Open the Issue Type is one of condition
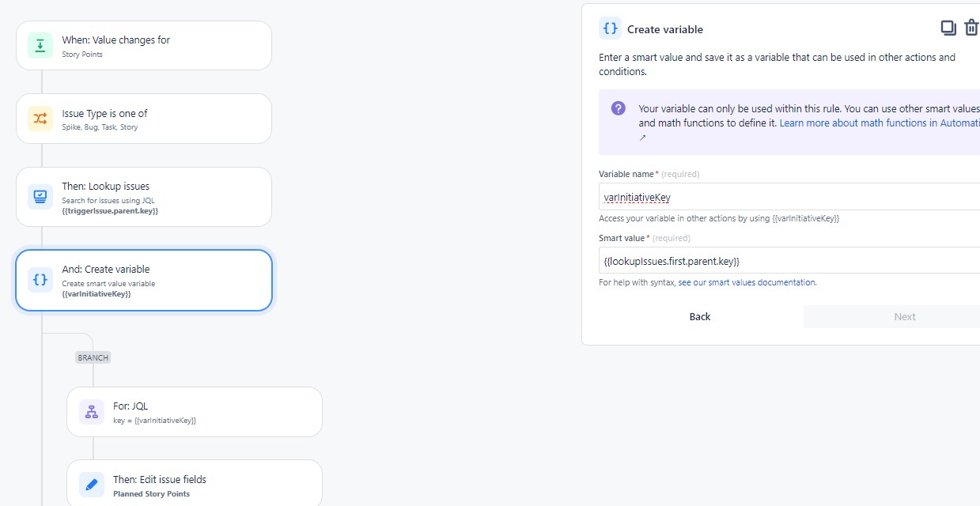 (x=142, y=117)
